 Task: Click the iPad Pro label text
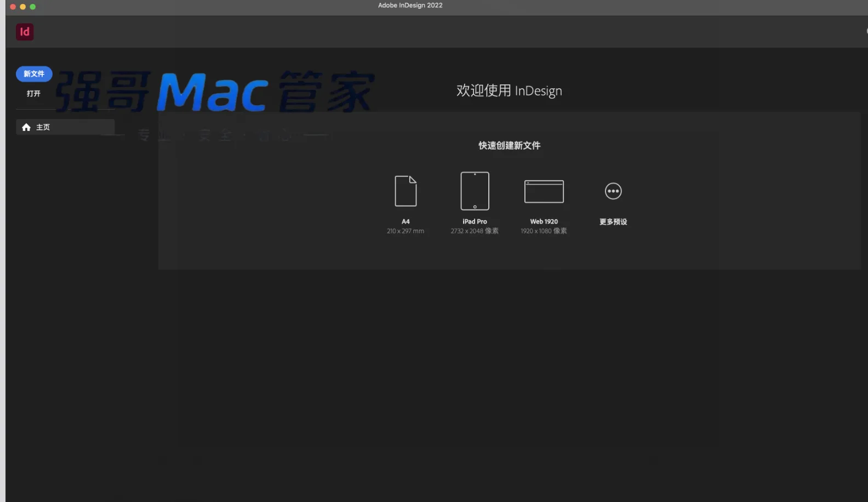[x=475, y=221]
